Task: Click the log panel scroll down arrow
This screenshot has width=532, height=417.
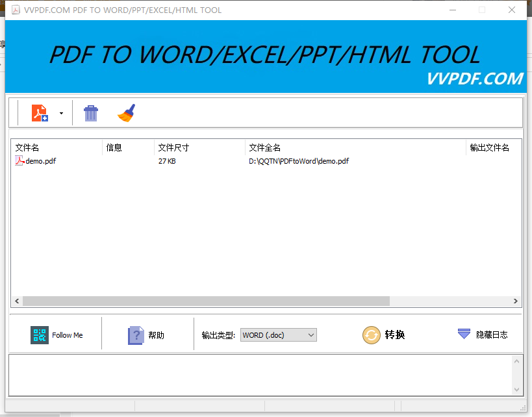Action: pos(516,390)
